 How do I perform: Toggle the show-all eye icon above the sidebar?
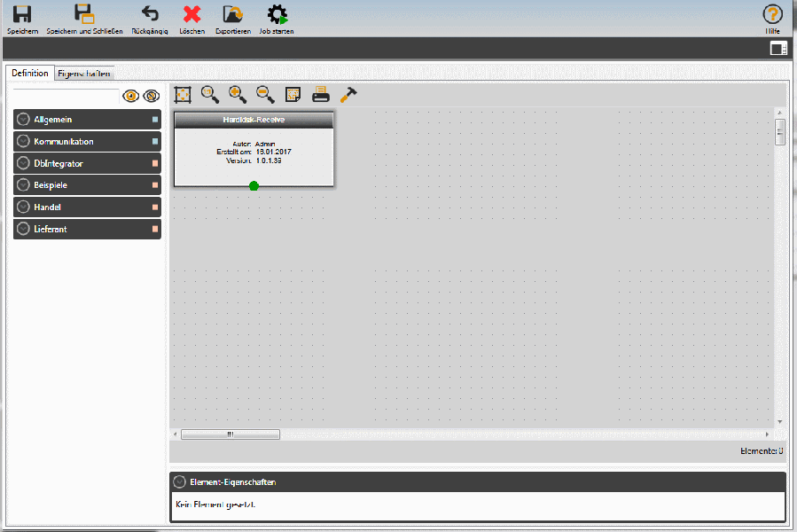pyautogui.click(x=133, y=95)
